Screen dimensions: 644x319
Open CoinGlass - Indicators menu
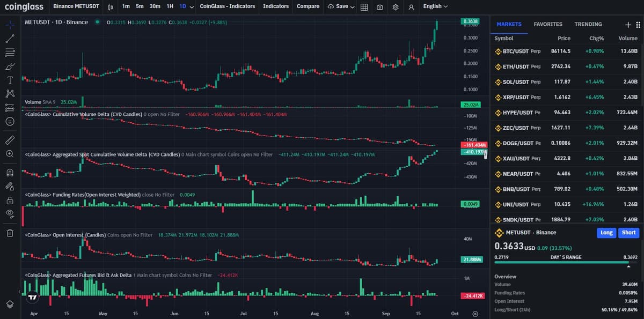coord(228,6)
